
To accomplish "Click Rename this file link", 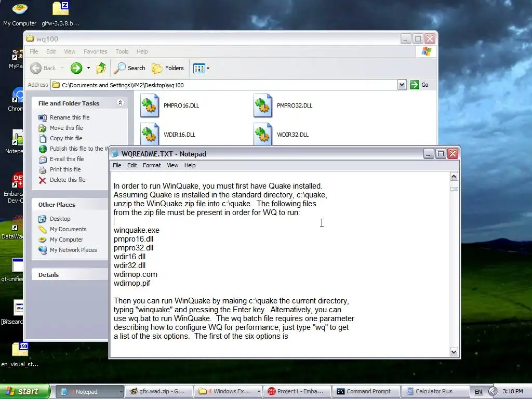I will tap(70, 117).
